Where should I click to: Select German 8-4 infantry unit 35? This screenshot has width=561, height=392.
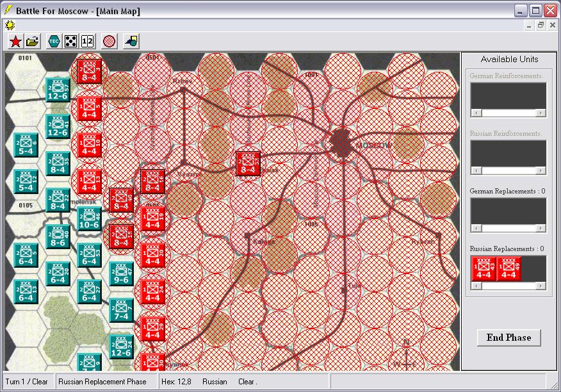(58, 163)
